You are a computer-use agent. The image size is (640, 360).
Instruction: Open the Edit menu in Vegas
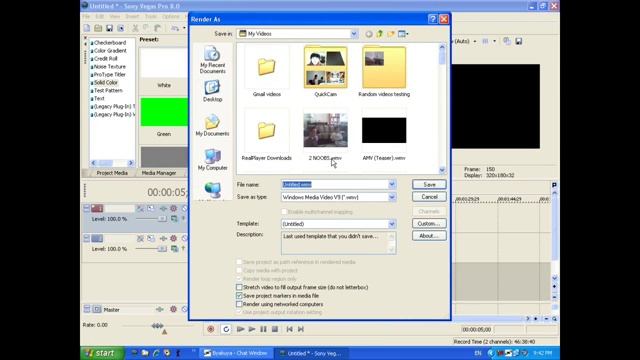100,16
